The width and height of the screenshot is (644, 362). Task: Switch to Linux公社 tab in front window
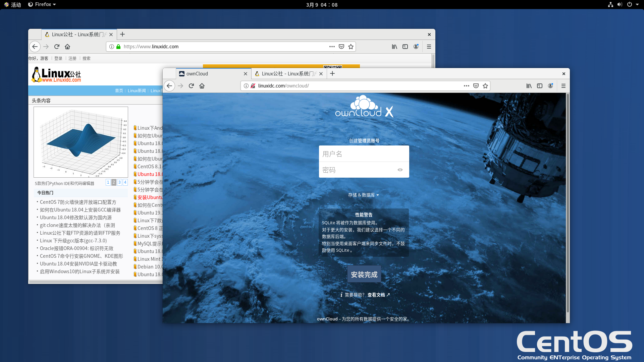click(289, 74)
